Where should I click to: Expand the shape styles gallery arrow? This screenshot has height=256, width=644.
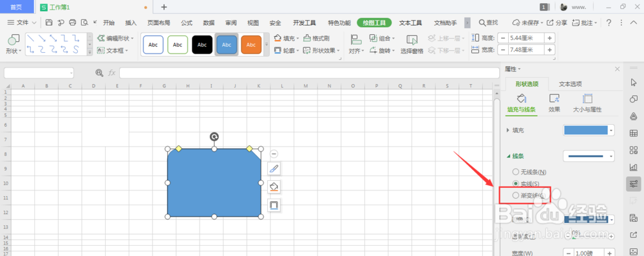266,44
